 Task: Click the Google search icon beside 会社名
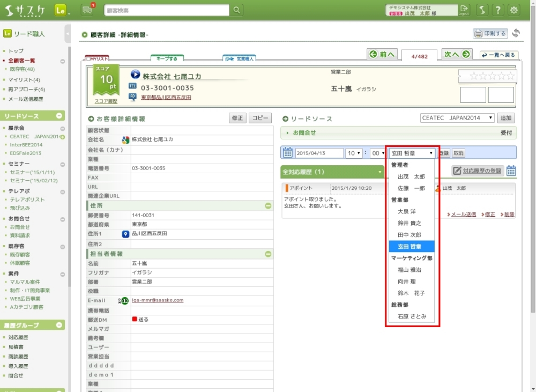(125, 140)
